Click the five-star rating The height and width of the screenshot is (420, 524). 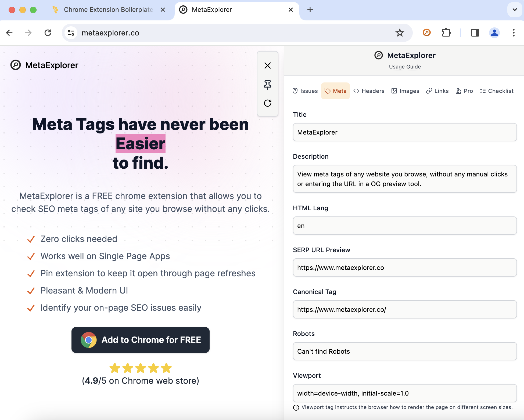[141, 368]
